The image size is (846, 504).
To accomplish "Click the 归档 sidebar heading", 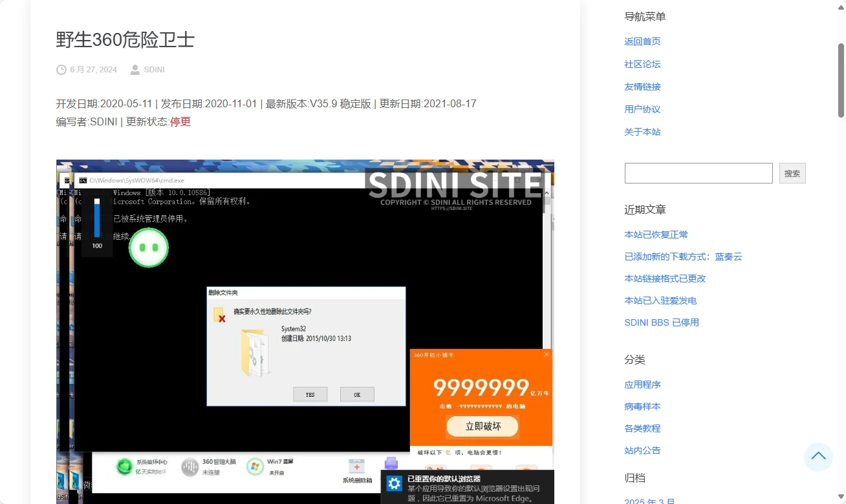I will [634, 478].
